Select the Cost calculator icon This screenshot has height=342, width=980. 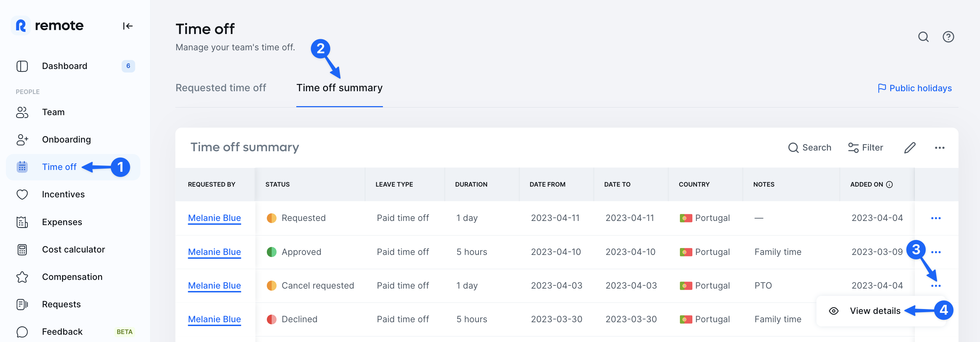pos(22,249)
